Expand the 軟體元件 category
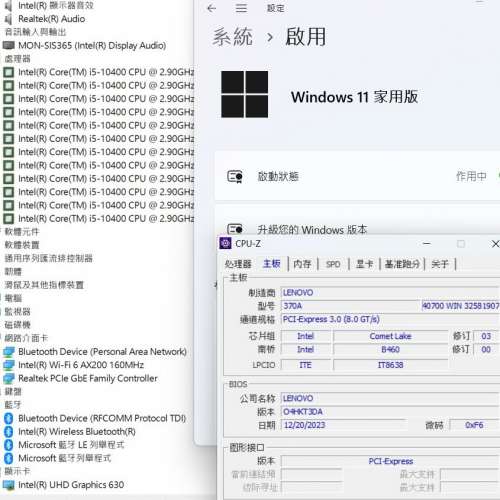This screenshot has width=500, height=500. (22, 232)
